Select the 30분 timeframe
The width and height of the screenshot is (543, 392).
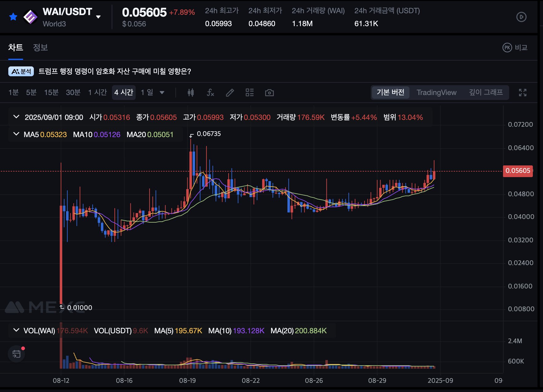tap(73, 93)
